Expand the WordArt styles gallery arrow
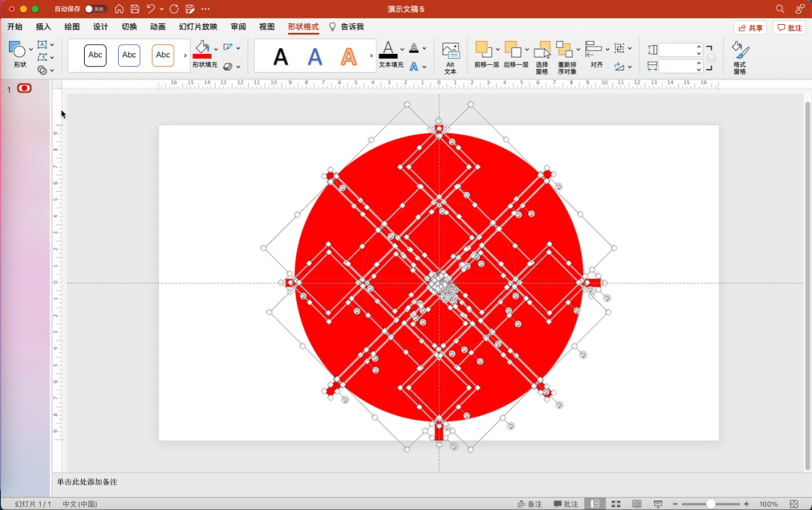This screenshot has width=812, height=510. point(371,56)
